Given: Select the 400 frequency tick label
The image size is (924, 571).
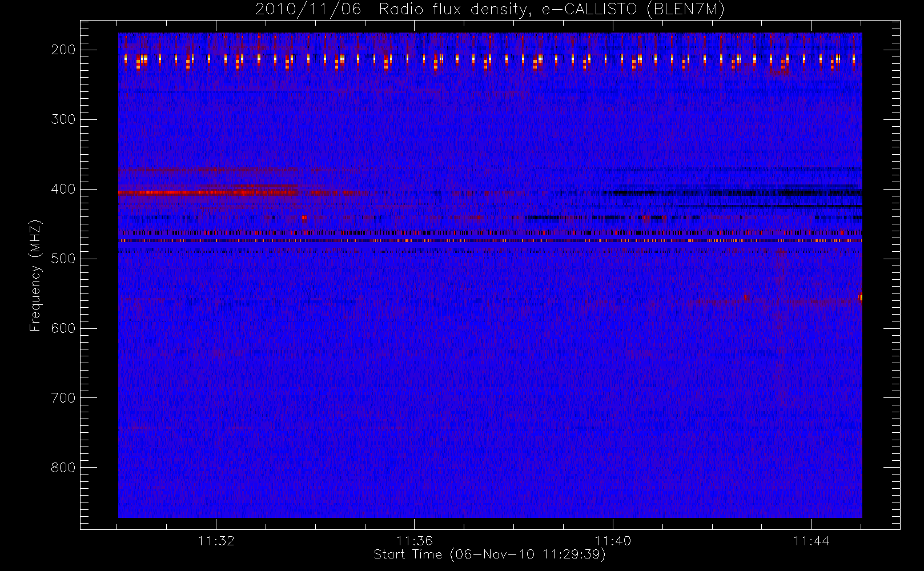Looking at the screenshot, I should [63, 189].
